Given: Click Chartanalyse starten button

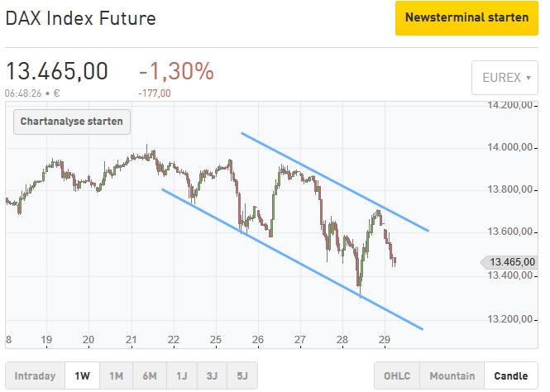Looking at the screenshot, I should point(72,122).
